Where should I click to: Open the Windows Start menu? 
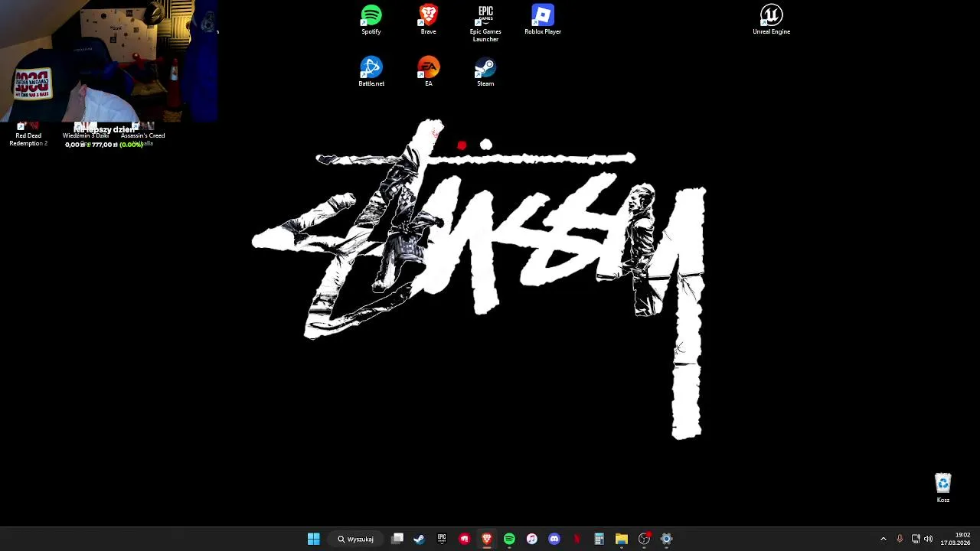point(314,539)
